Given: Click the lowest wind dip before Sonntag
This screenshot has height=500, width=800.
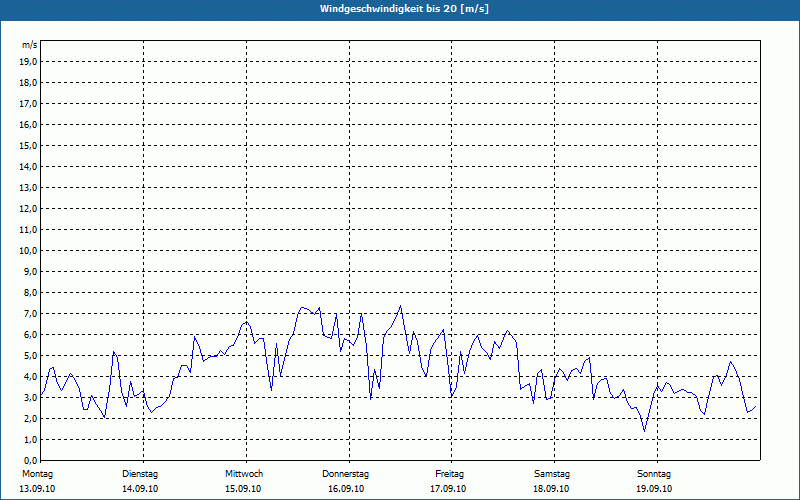Looking at the screenshot, I should tap(644, 431).
